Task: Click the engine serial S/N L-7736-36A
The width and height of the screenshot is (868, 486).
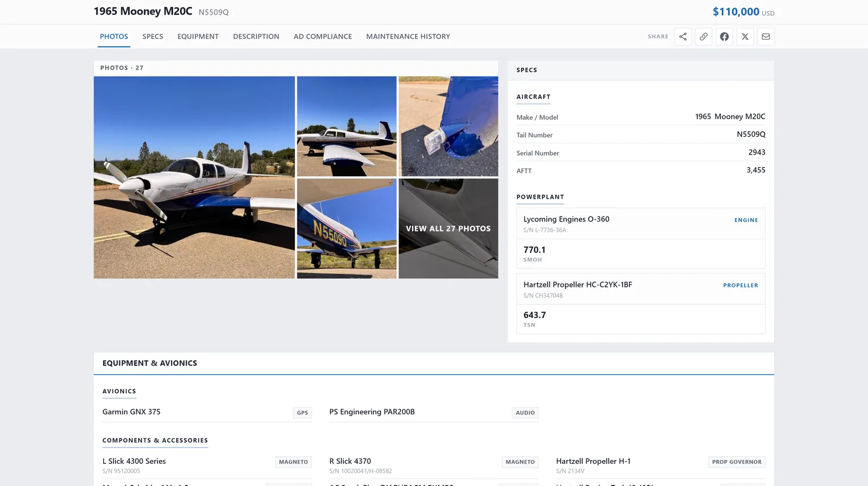Action: [545, 231]
